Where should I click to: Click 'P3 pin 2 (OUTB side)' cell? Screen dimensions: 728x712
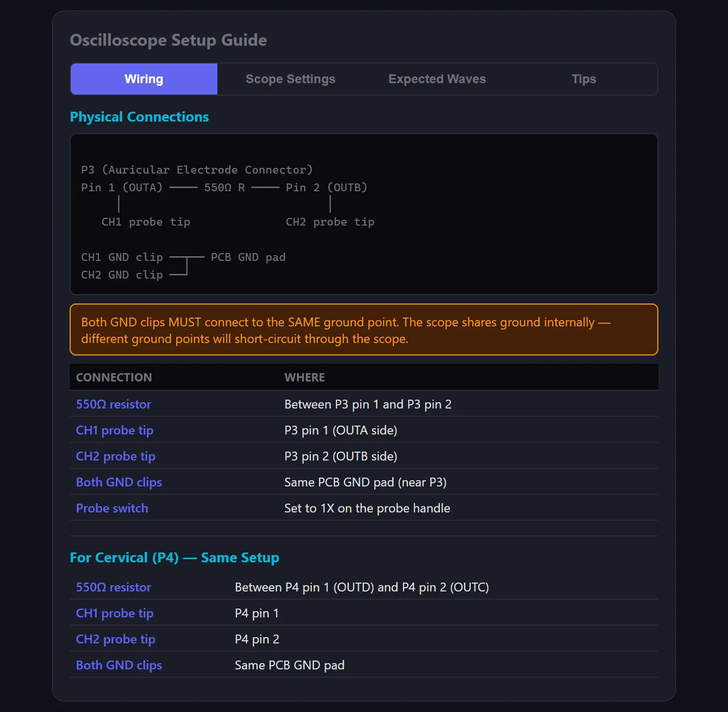tap(341, 456)
